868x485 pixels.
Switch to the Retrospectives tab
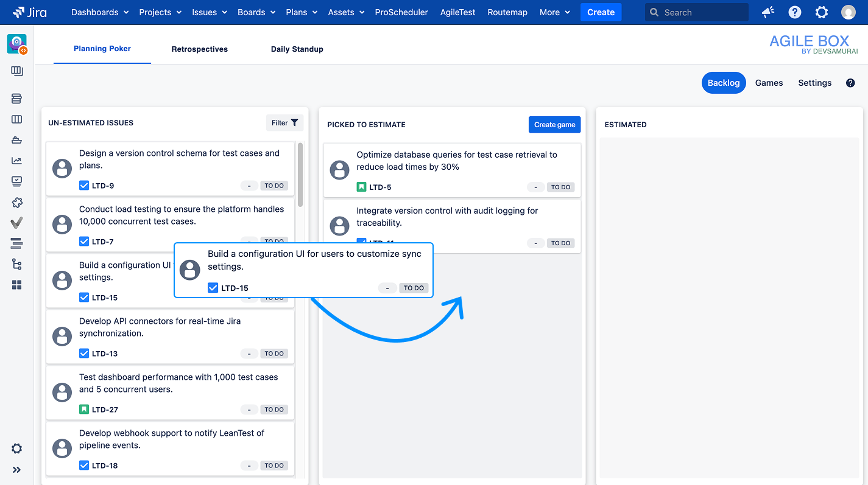(x=200, y=49)
